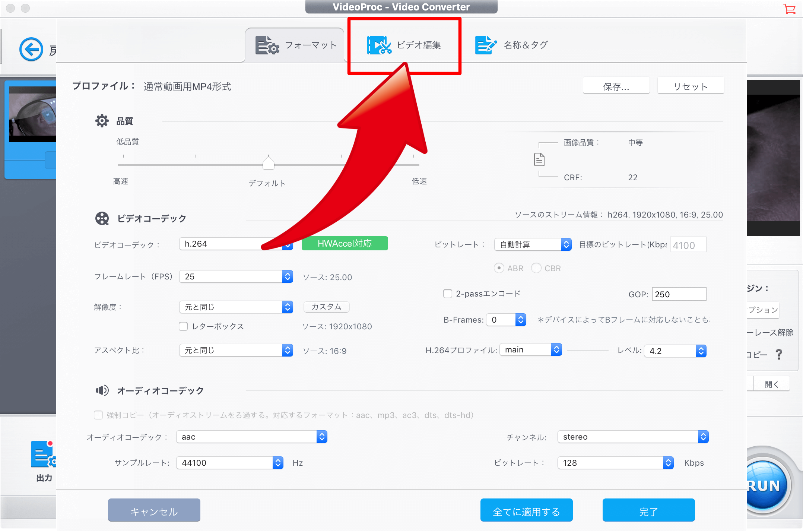Select the ABR radio button
The height and width of the screenshot is (532, 803).
click(499, 268)
